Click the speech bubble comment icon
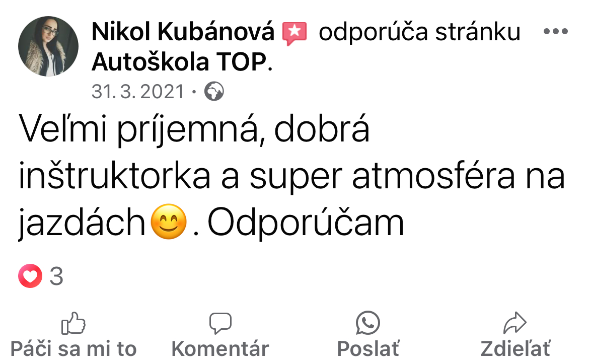The image size is (589, 364). [220, 323]
